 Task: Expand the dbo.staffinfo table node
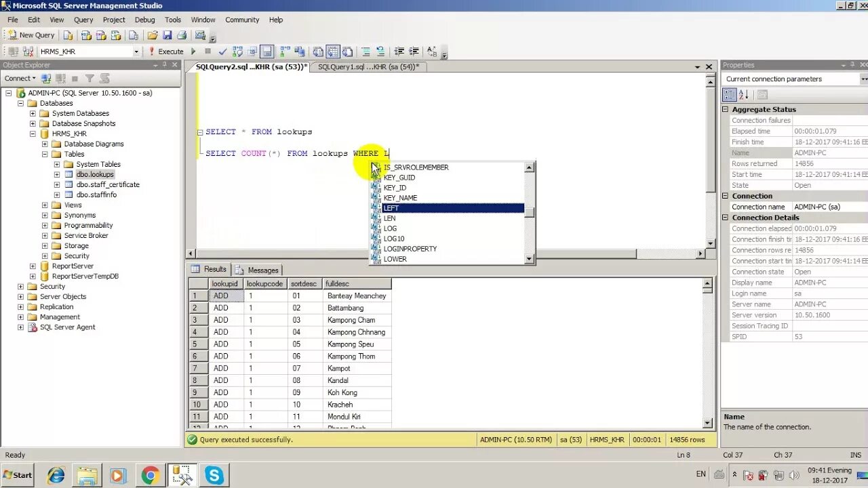click(57, 195)
